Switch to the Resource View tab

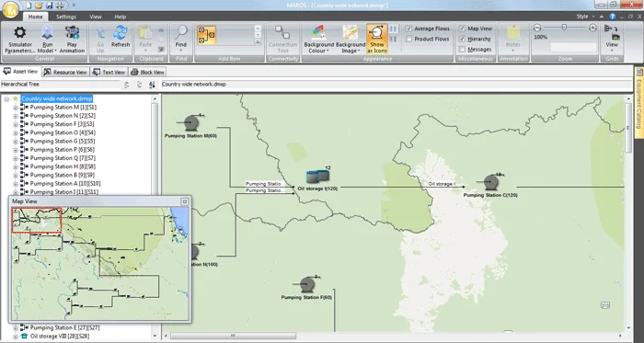pos(65,73)
